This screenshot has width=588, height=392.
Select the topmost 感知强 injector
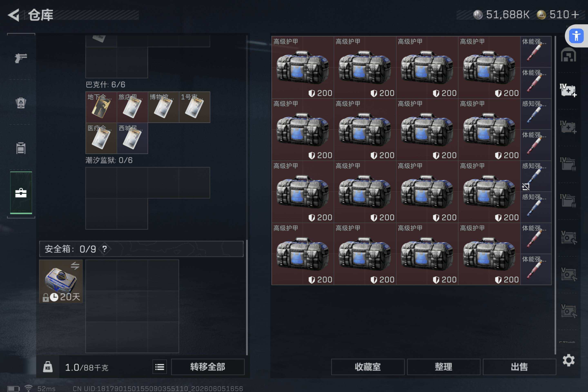(x=536, y=114)
